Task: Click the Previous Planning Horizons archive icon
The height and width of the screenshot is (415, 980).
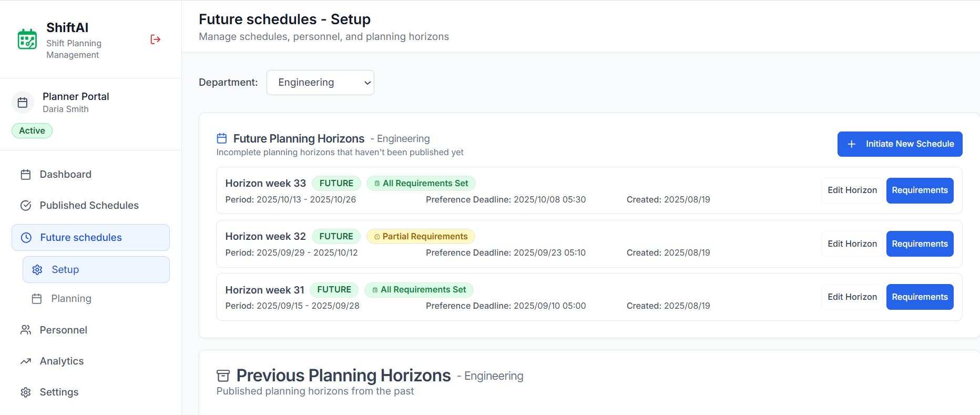Action: click(x=223, y=376)
